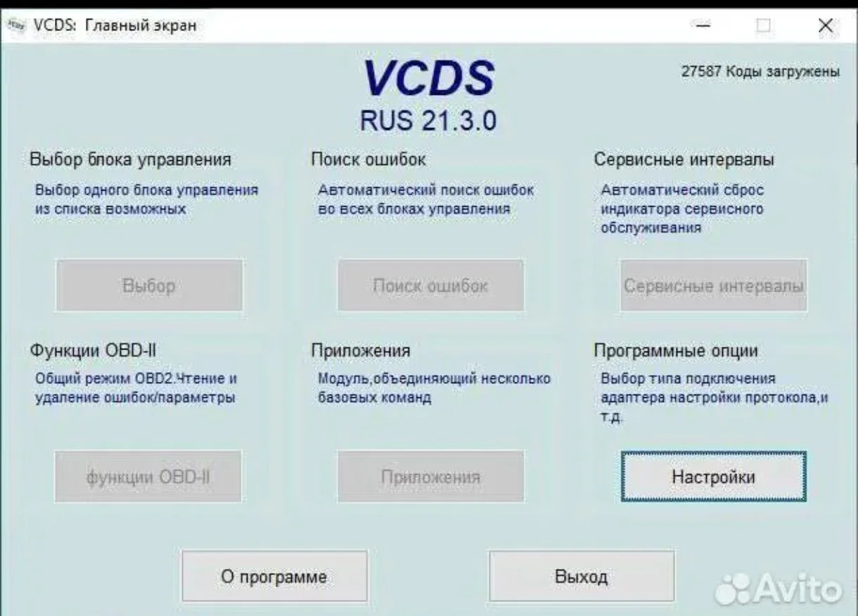The width and height of the screenshot is (858, 616).
Task: Click the 'VCDS: Главный экран' window title
Action: coord(115,26)
